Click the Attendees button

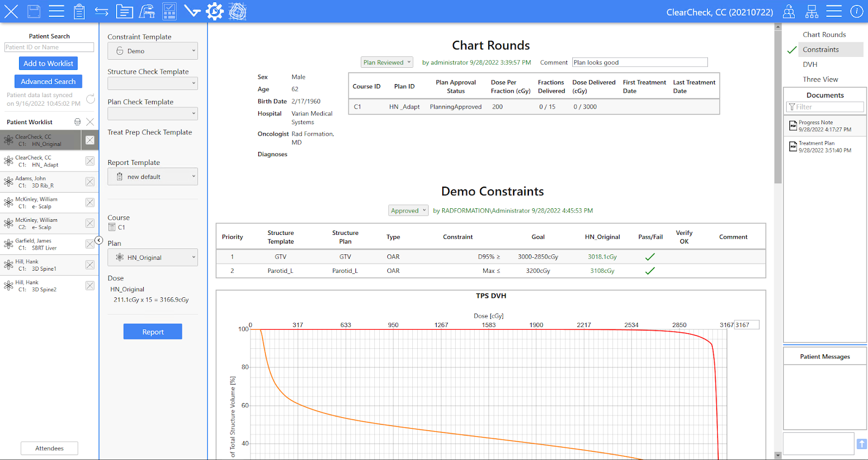coord(49,448)
